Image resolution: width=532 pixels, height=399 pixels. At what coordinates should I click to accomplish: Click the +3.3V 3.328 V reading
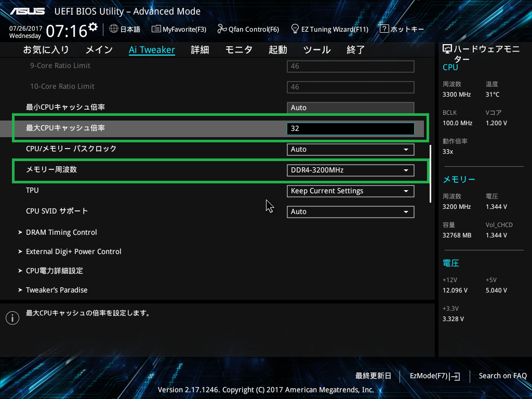click(453, 319)
